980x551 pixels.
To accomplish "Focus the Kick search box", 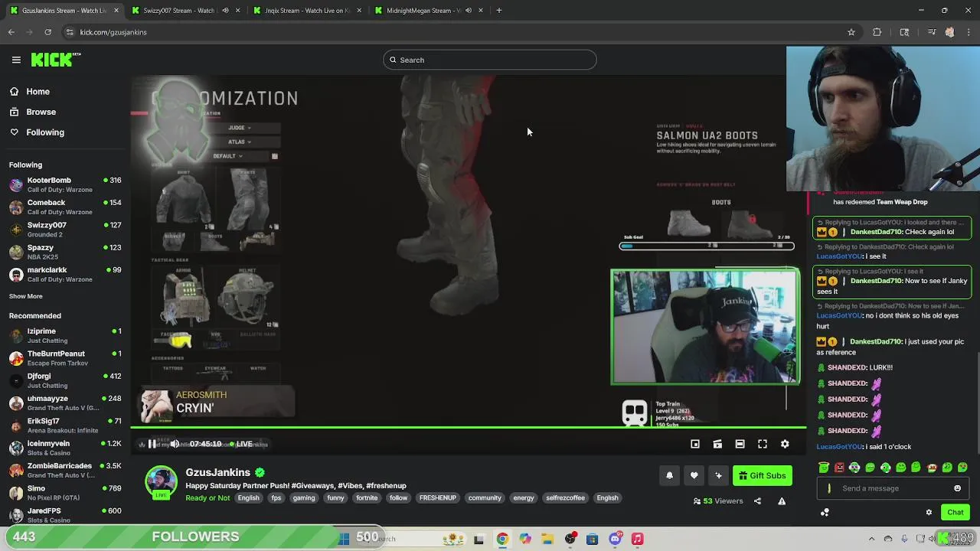I will tap(490, 60).
